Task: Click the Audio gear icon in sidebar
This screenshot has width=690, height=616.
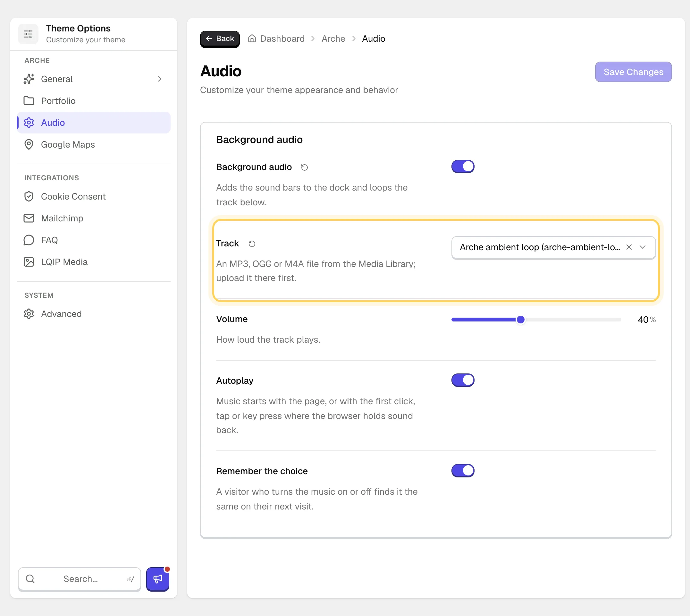Action: pyautogui.click(x=29, y=123)
